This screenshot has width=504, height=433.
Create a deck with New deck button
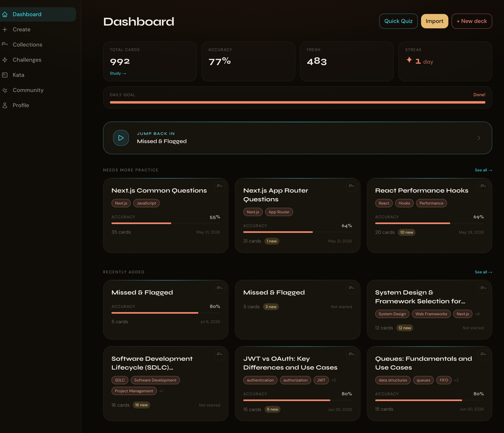(472, 21)
